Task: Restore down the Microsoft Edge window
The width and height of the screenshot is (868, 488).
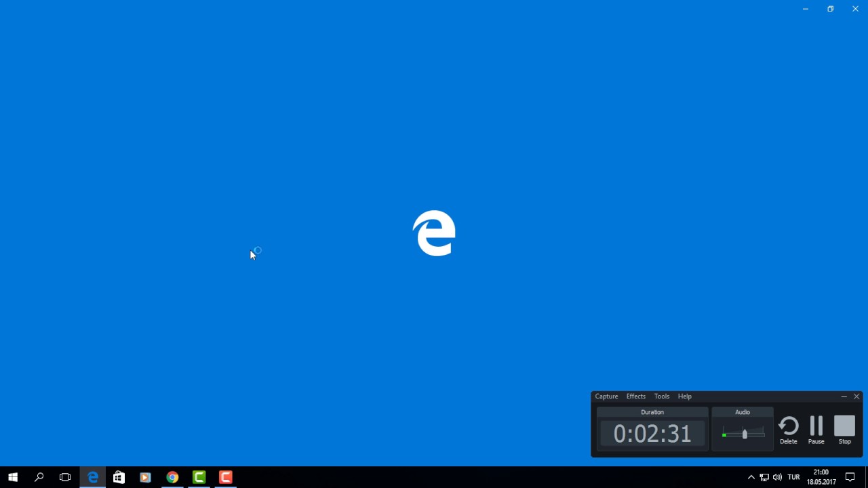Action: click(830, 9)
